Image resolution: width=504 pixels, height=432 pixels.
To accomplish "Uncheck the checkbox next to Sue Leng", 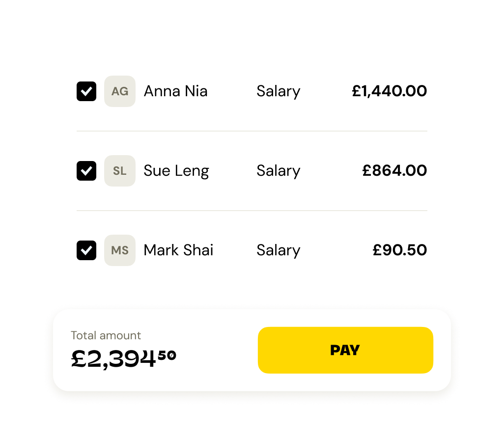I will coord(86,171).
